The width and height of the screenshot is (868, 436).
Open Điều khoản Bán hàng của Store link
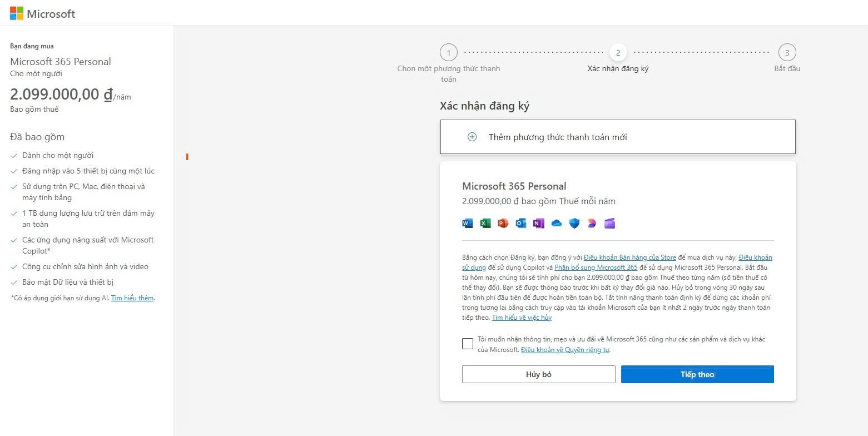click(x=630, y=257)
